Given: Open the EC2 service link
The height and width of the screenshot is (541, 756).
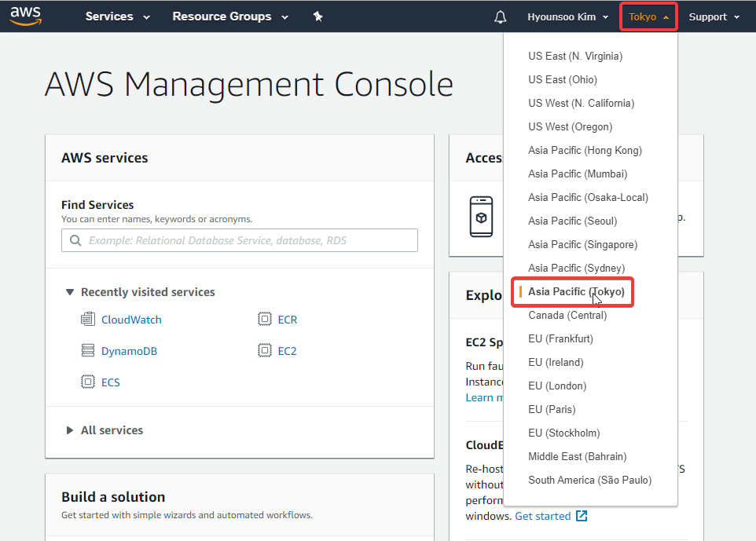Looking at the screenshot, I should coord(288,351).
